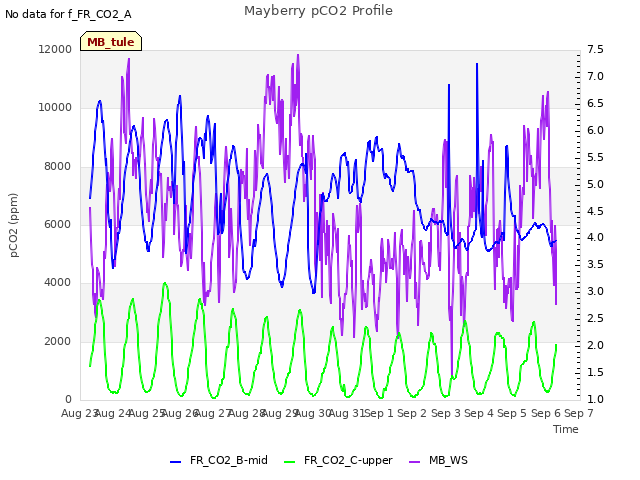Viewport: 640px width, 480px height.
Task: Click the 2.5 right-axis tick label
Action: 595,318
